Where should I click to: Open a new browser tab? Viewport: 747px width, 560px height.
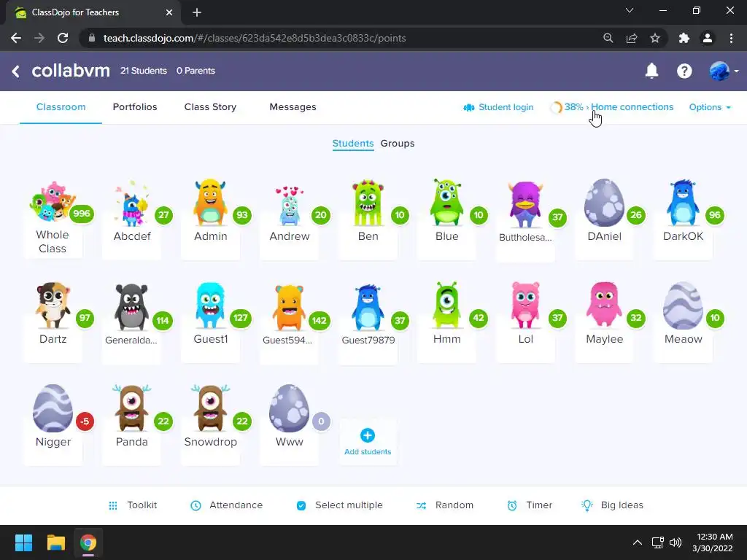(x=197, y=12)
